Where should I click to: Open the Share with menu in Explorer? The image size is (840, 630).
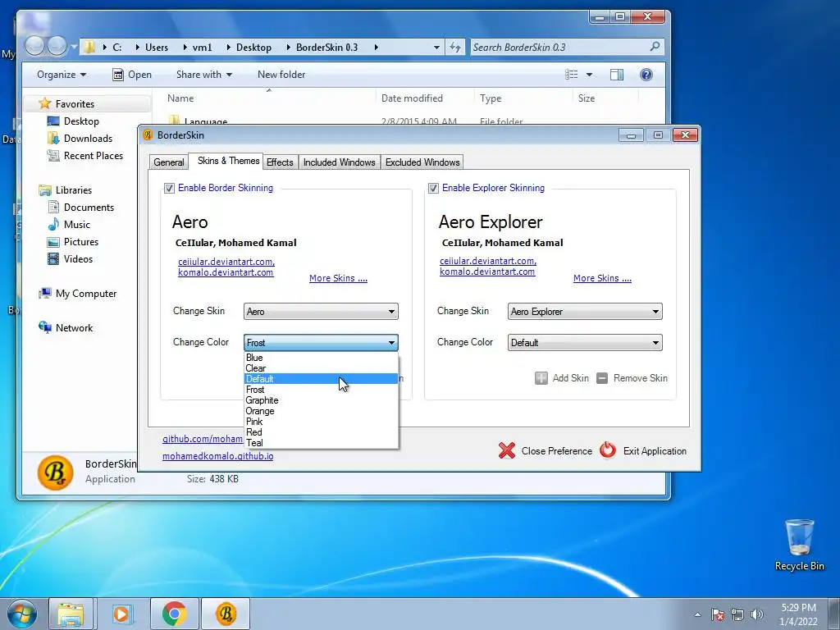204,75
